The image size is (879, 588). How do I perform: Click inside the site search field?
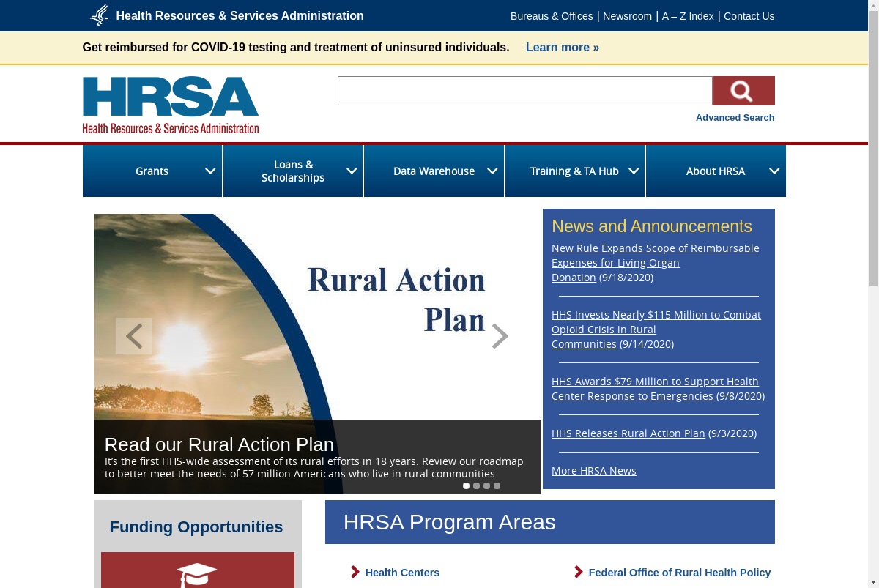click(x=525, y=91)
